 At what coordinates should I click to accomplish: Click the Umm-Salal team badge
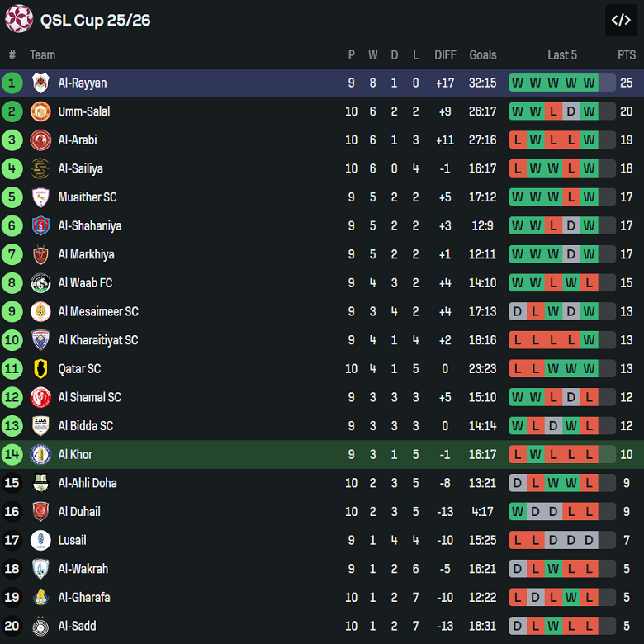pos(40,111)
